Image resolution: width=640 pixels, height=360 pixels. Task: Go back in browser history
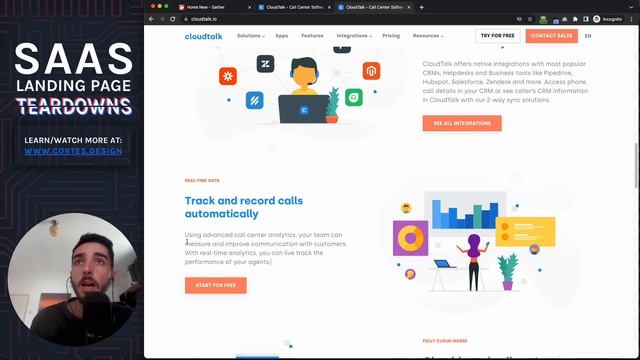tap(151, 19)
